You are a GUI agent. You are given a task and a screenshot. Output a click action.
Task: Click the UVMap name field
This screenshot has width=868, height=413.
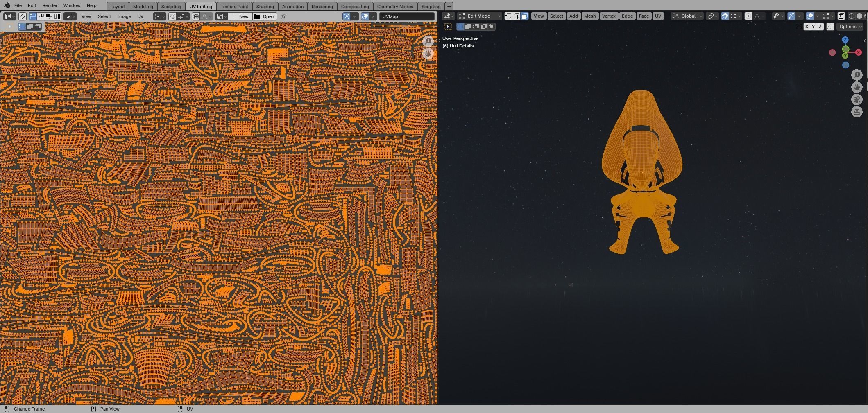point(407,16)
